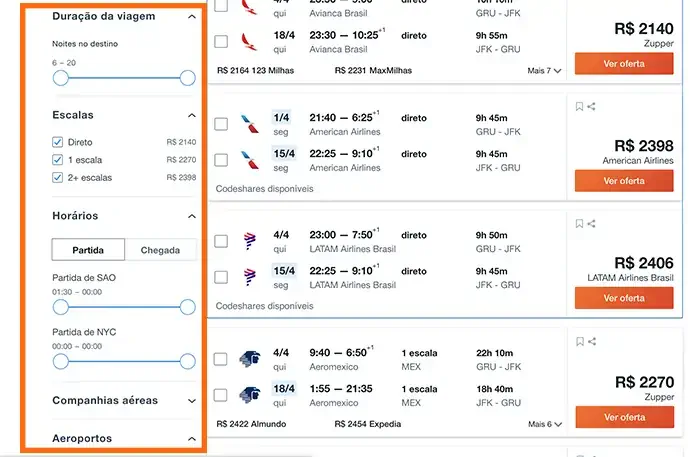This screenshot has width=690, height=457.
Task: Uncheck the 1 escala filter
Action: click(58, 160)
